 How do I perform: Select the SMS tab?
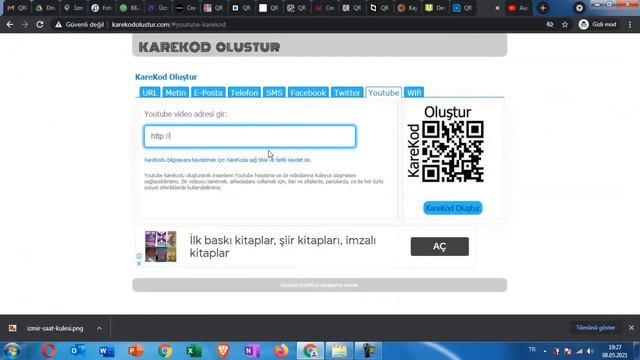274,93
